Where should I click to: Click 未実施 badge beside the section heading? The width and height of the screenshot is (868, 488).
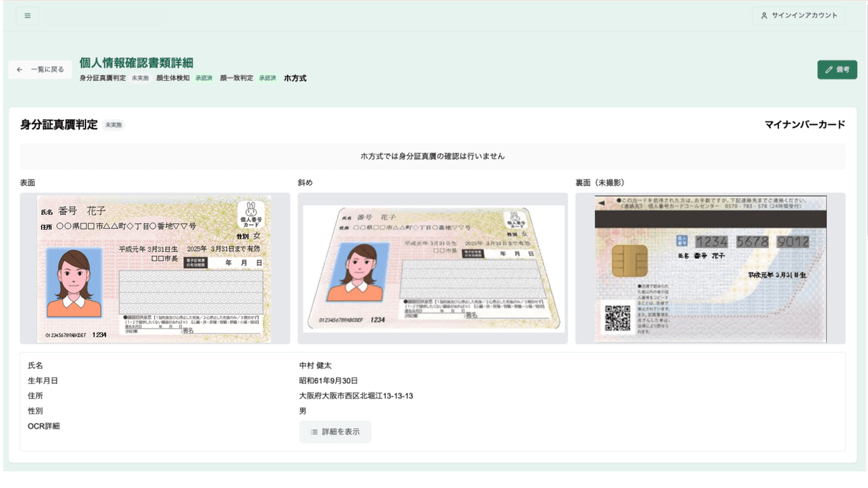point(114,125)
